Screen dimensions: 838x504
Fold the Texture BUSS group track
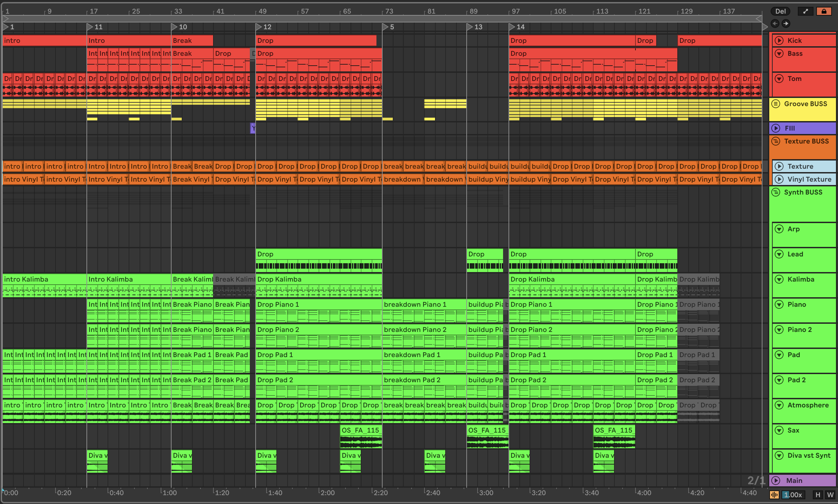click(x=776, y=141)
